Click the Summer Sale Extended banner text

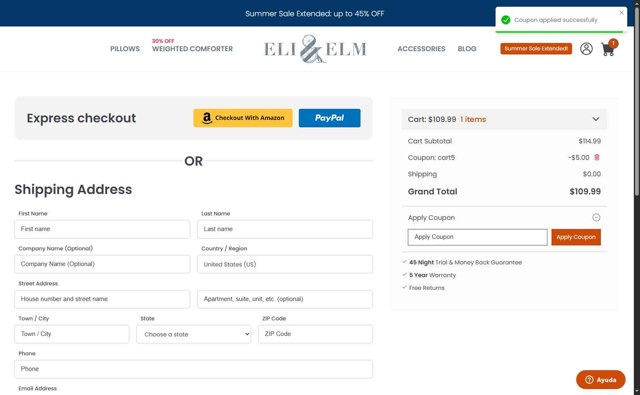(x=314, y=13)
